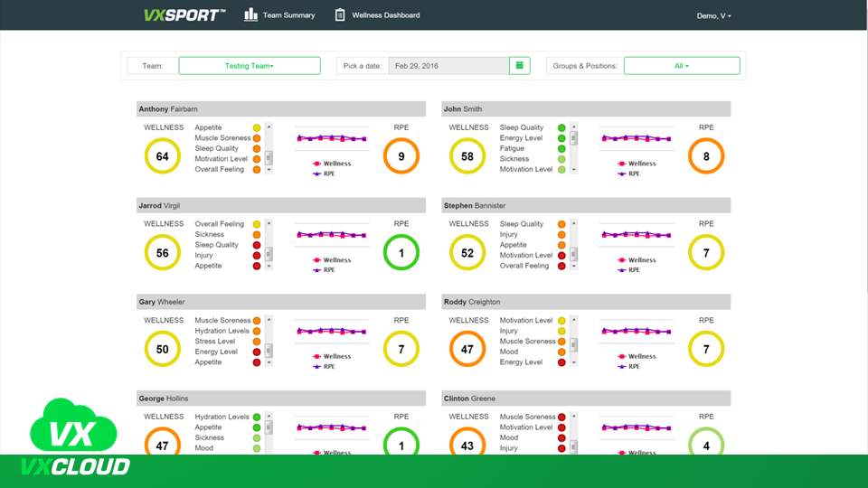Open Team Summary page
The width and height of the screenshot is (868, 488).
click(x=288, y=15)
